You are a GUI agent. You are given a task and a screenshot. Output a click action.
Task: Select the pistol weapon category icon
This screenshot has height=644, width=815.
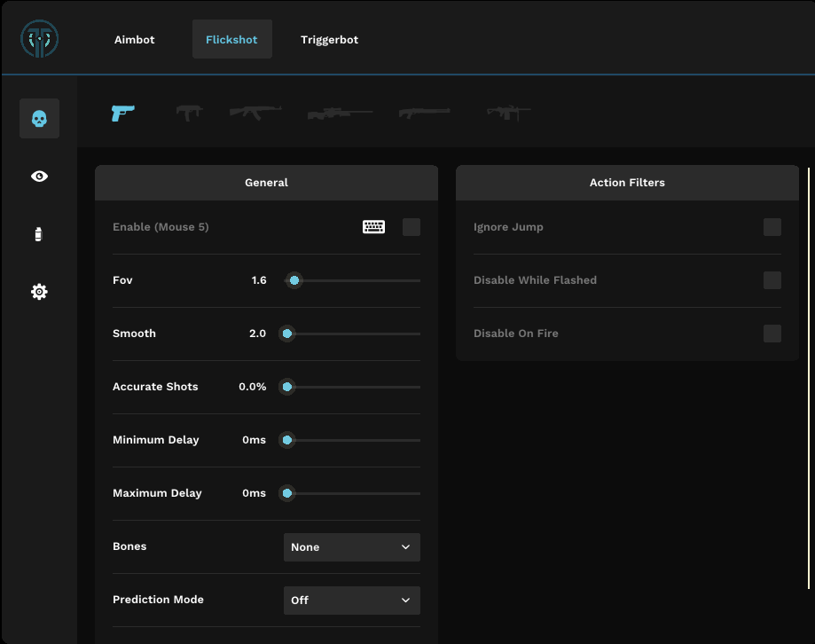pyautogui.click(x=122, y=113)
